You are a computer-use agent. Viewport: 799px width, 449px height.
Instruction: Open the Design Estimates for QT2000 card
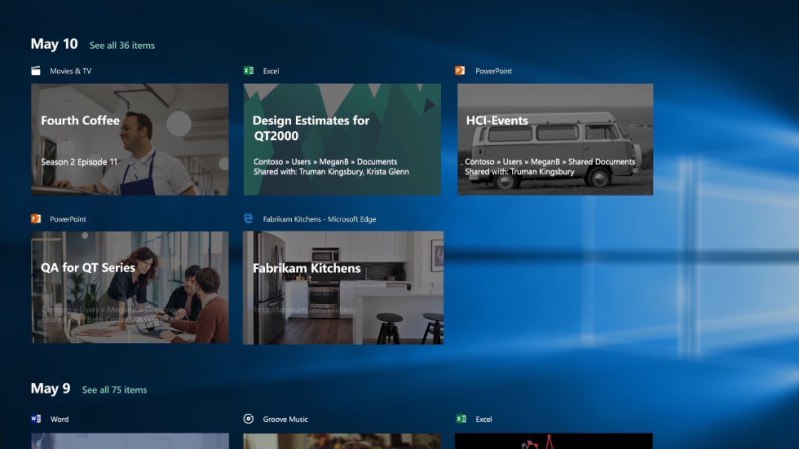click(342, 139)
